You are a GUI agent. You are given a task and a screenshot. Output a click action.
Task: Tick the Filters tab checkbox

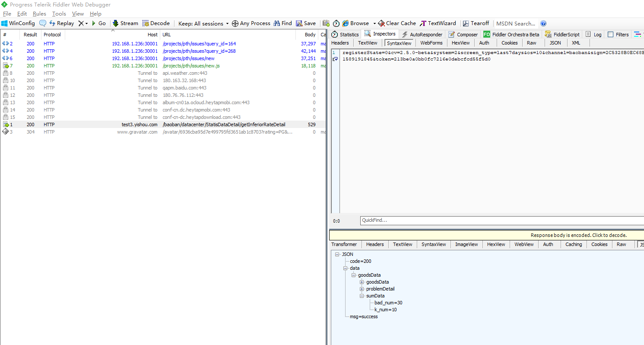pos(610,34)
